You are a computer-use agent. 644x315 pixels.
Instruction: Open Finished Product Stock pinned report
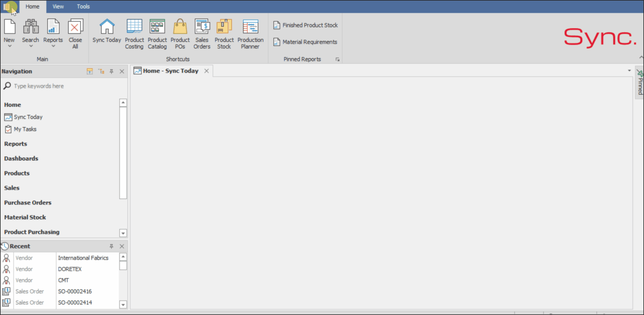[306, 25]
